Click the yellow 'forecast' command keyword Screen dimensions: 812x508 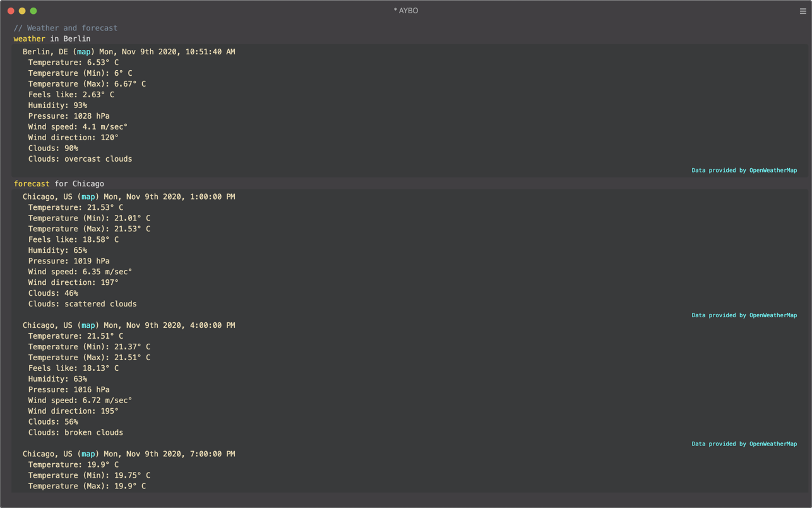tap(32, 184)
